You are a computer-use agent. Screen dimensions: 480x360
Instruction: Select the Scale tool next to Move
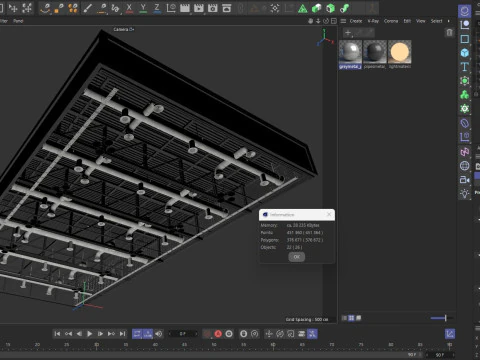(x=27, y=8)
